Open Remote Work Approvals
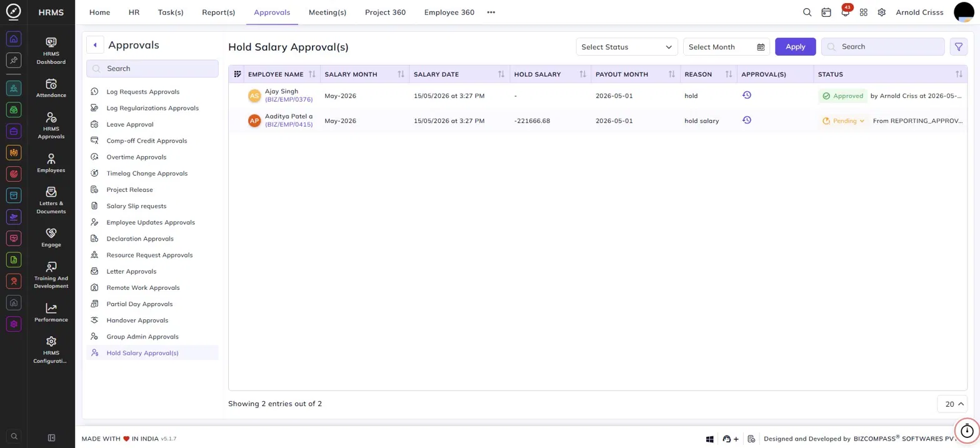This screenshot has height=448, width=980. point(152,287)
